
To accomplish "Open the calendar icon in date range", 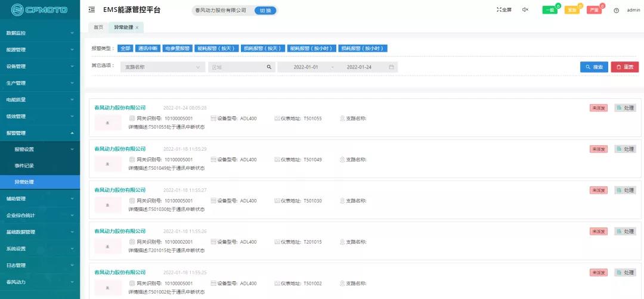I will [x=391, y=67].
